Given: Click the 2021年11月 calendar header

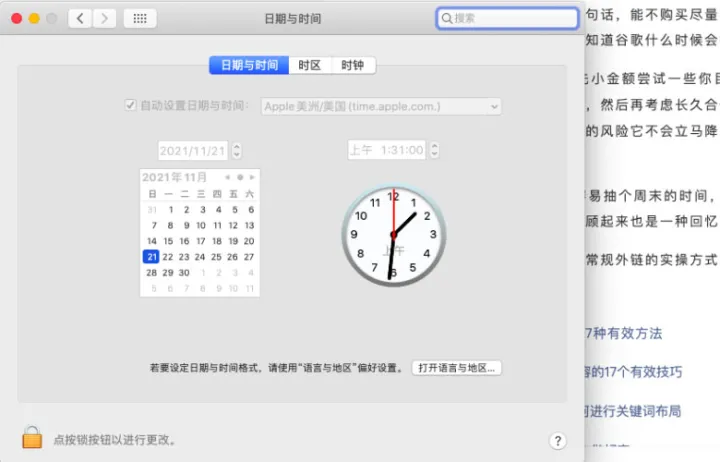Looking at the screenshot, I should [174, 177].
